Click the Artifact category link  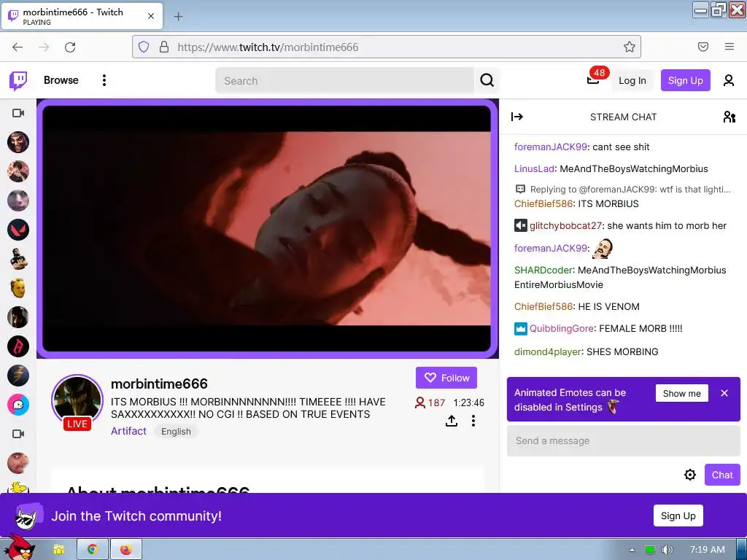(128, 431)
